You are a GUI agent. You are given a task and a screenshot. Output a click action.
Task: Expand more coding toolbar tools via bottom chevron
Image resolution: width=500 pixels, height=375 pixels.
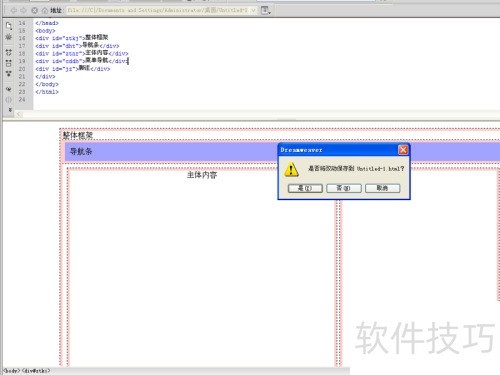coord(10,110)
